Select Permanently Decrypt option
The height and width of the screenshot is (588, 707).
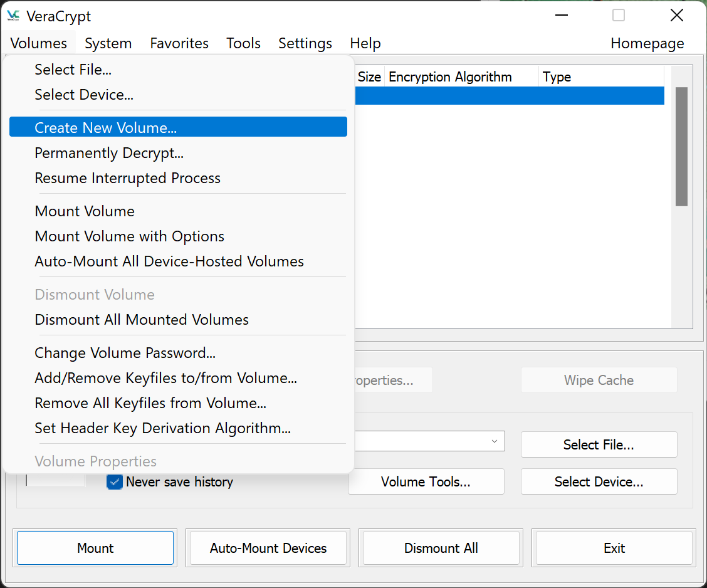tap(109, 152)
